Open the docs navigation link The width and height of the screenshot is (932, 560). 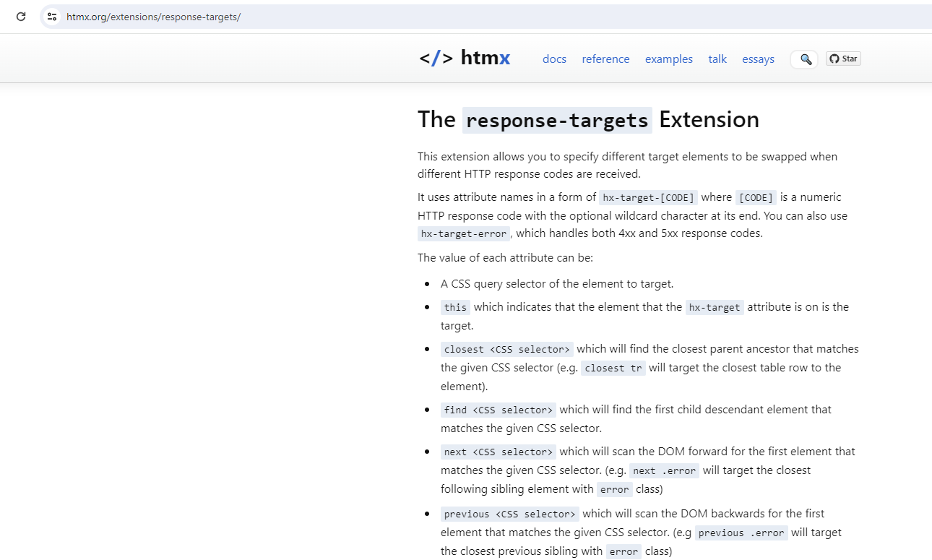(554, 59)
